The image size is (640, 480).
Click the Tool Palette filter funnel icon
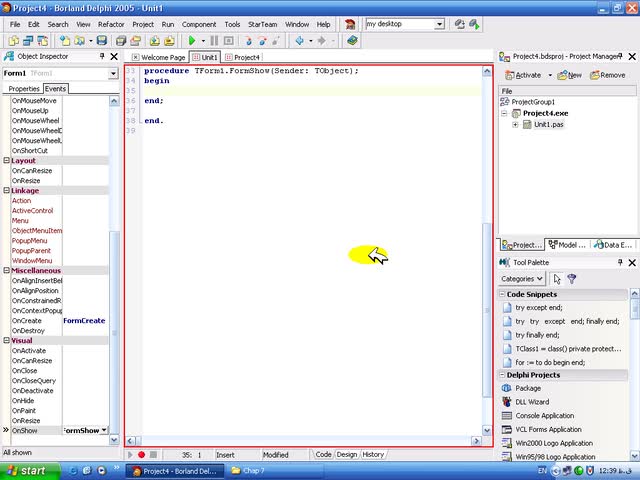click(x=571, y=279)
